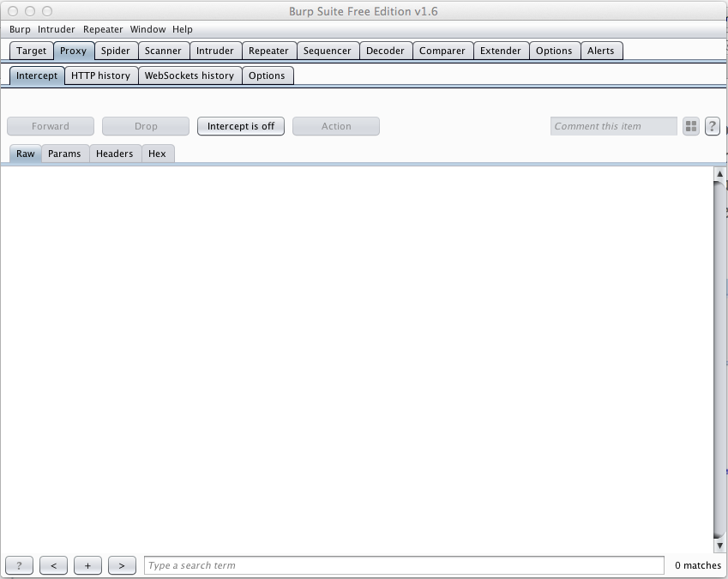The width and height of the screenshot is (728, 579).
Task: Open the search help question mark button
Action: (x=19, y=565)
